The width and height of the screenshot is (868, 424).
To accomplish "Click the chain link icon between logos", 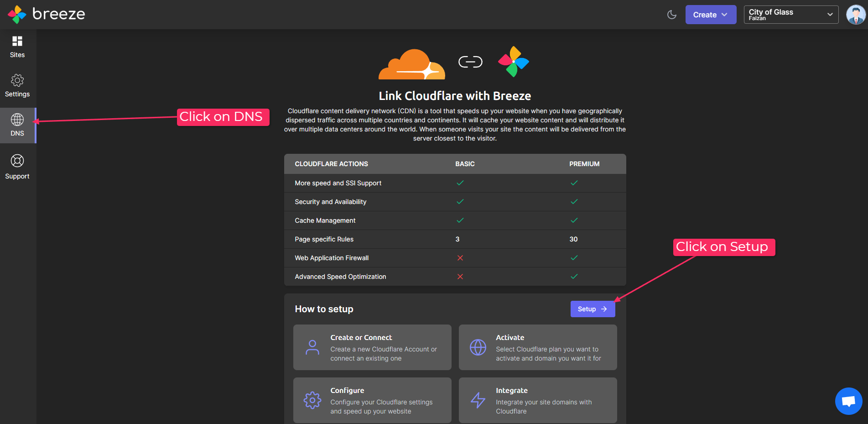I will coord(470,62).
